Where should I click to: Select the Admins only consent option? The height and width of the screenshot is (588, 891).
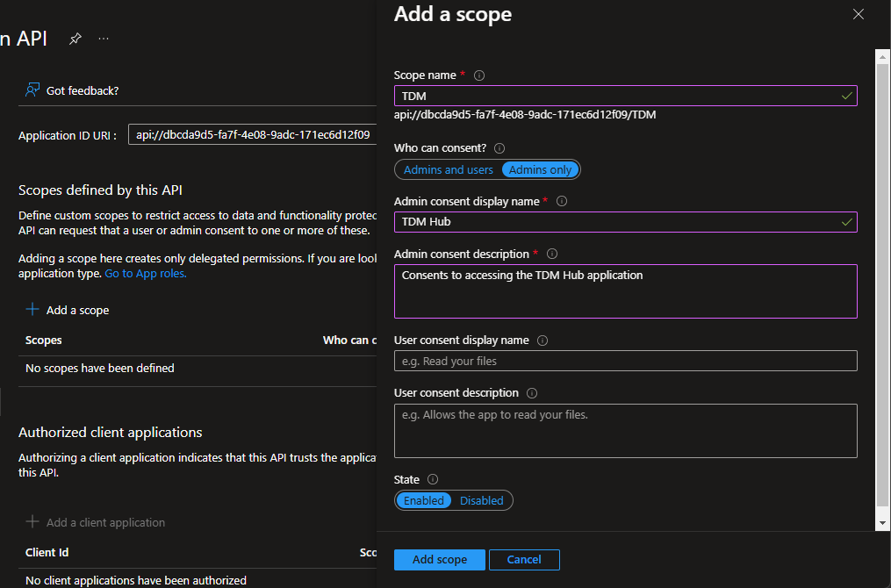540,169
